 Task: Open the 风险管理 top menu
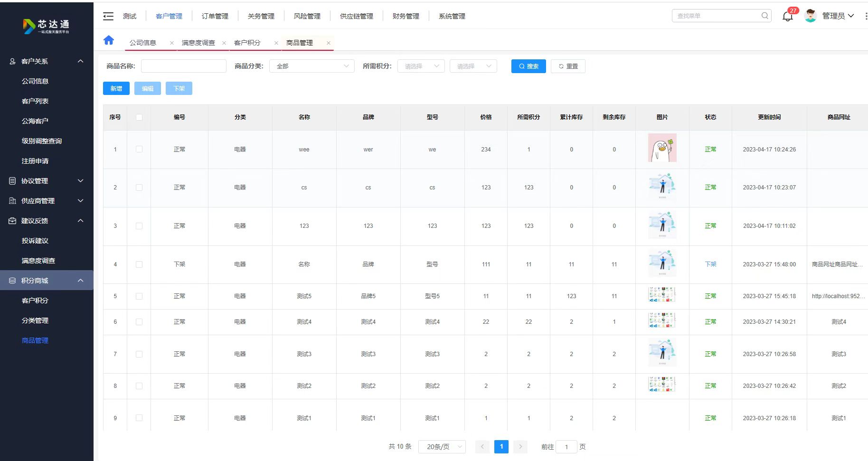pyautogui.click(x=307, y=16)
